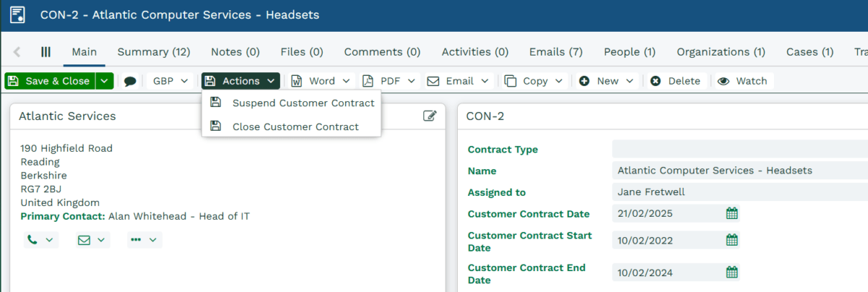Open calendar for Customer Contract Start Date

click(731, 240)
